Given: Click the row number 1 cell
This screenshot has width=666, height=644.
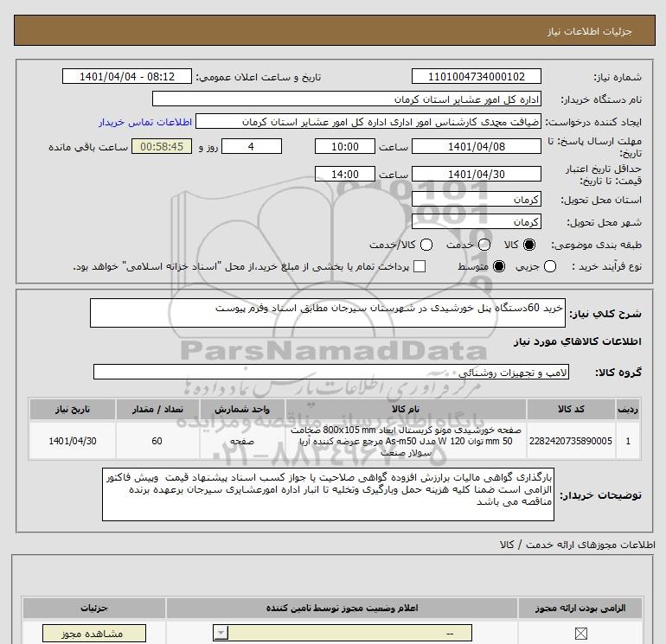Looking at the screenshot, I should tap(628, 441).
